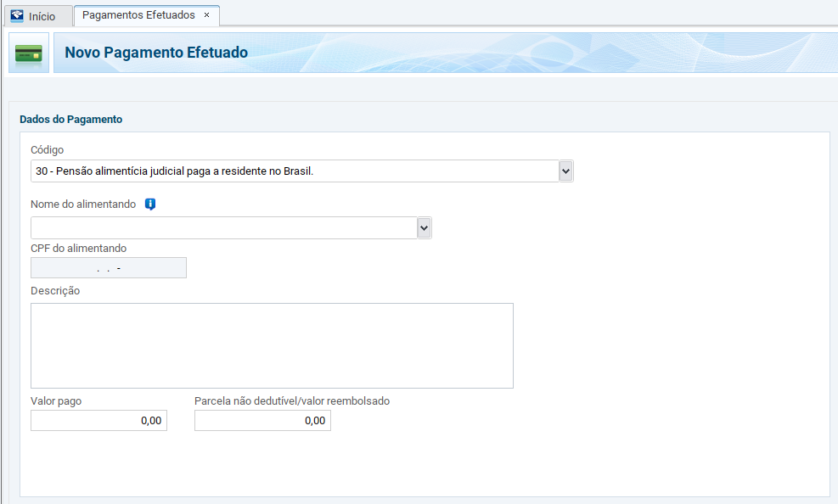838x504 pixels.
Task: Close the Pagamentos Efetuados tab
Action: click(x=206, y=15)
